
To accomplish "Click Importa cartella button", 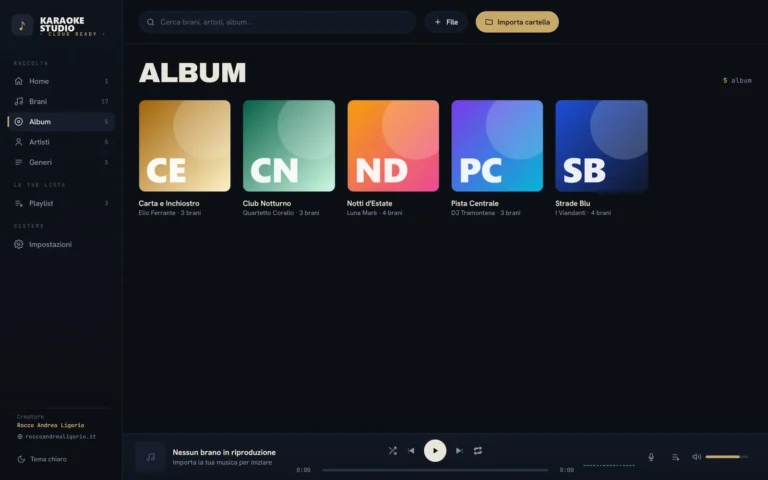I will [x=517, y=22].
